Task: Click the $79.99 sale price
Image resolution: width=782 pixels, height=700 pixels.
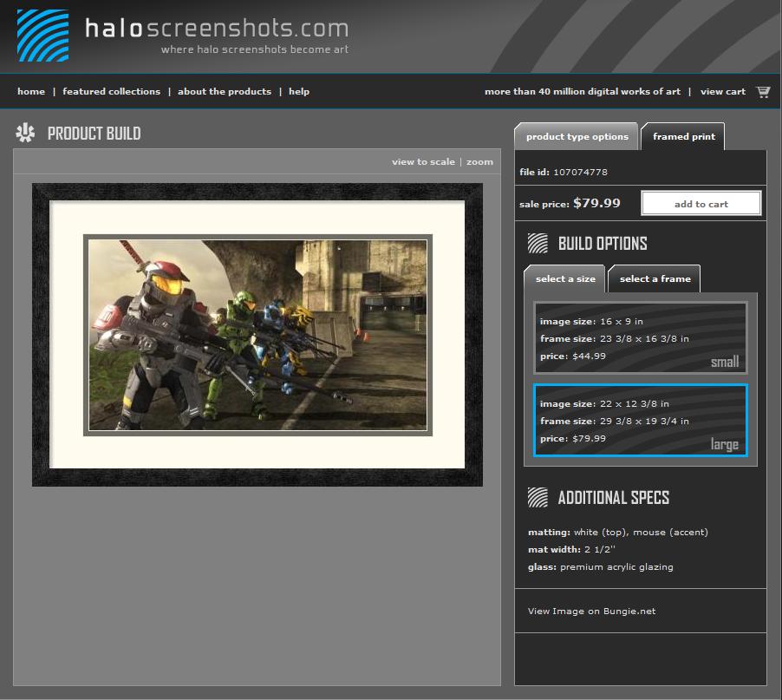Action: tap(596, 203)
